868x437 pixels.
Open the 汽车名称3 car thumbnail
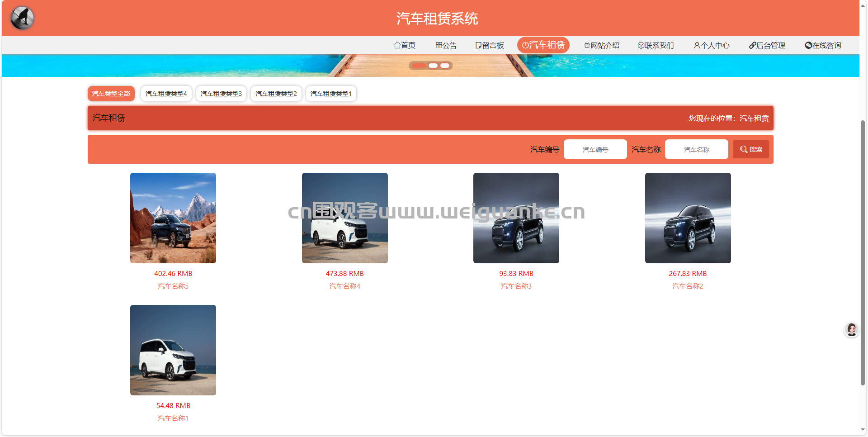516,218
